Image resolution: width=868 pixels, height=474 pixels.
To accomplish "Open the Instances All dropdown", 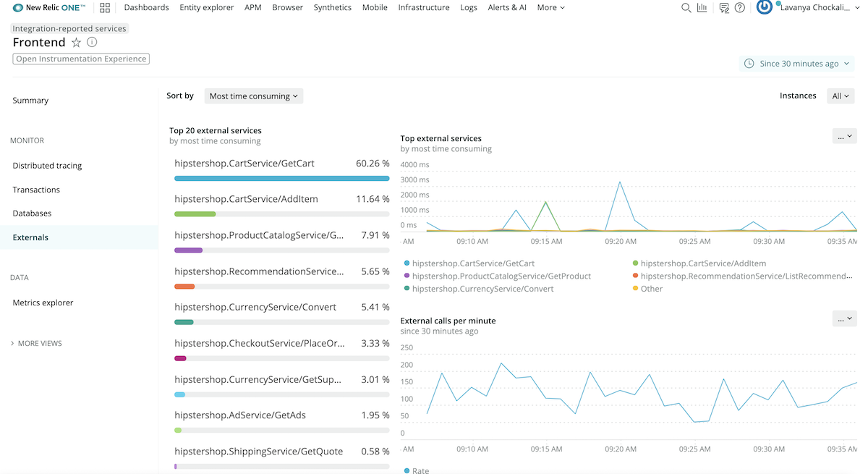I will (x=841, y=96).
